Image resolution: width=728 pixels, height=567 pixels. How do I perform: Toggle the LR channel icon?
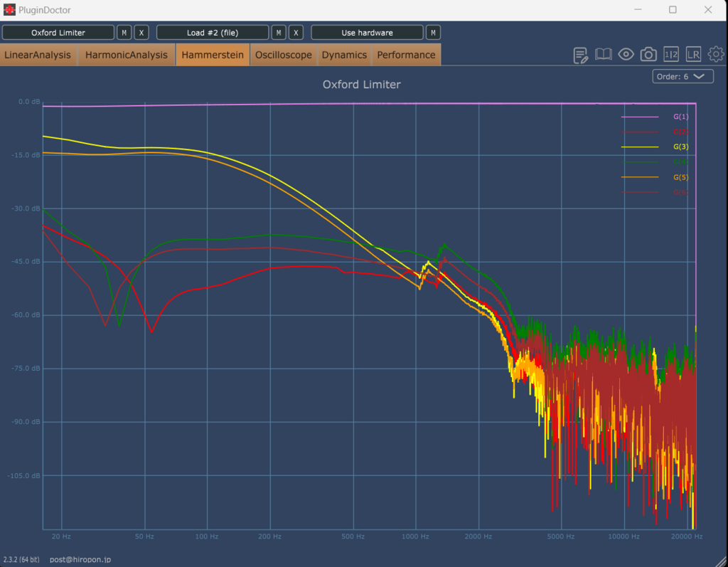693,55
